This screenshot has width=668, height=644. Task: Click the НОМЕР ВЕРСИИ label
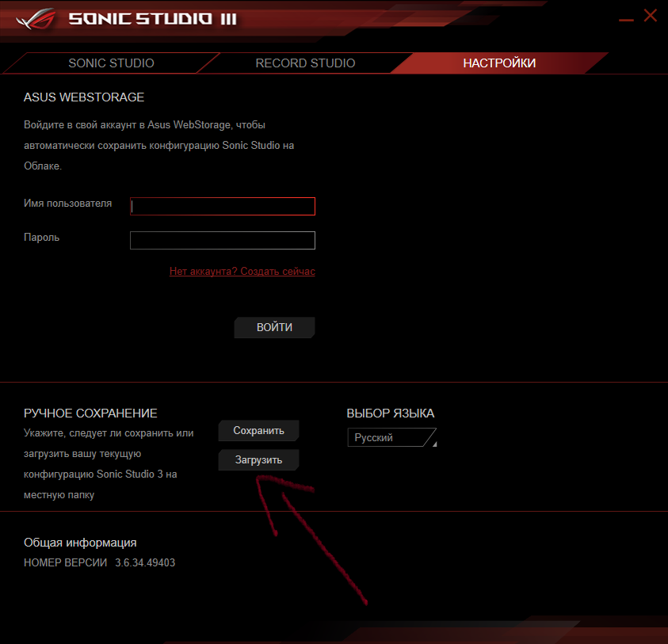coord(65,562)
